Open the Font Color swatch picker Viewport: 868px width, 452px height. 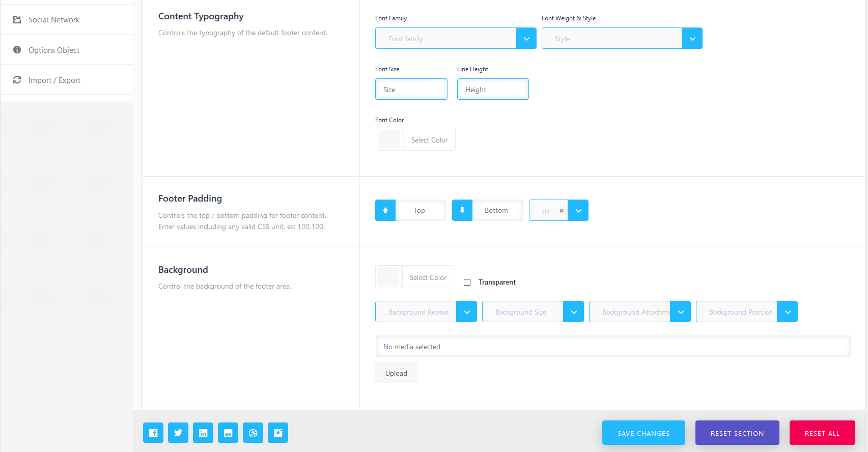390,139
